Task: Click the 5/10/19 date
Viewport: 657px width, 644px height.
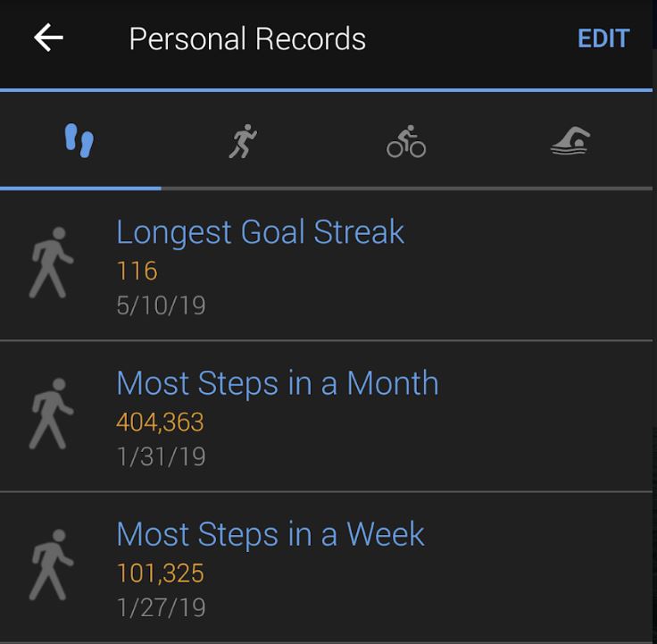Action: click(161, 305)
